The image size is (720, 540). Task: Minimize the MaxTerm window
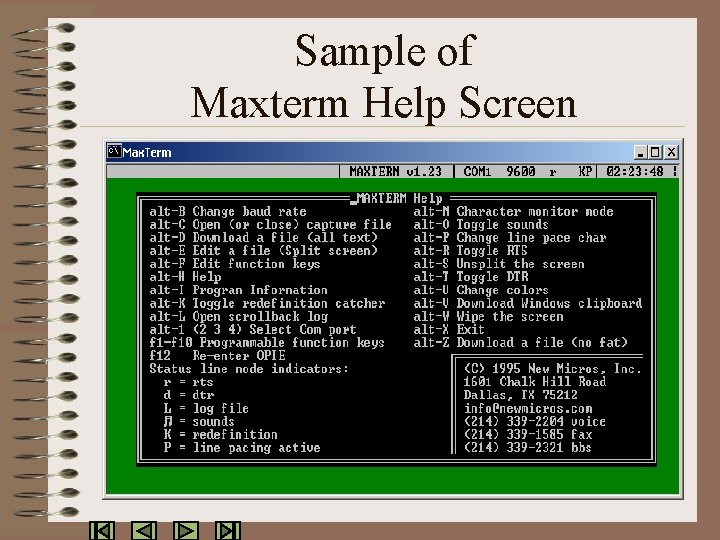pyautogui.click(x=640, y=152)
